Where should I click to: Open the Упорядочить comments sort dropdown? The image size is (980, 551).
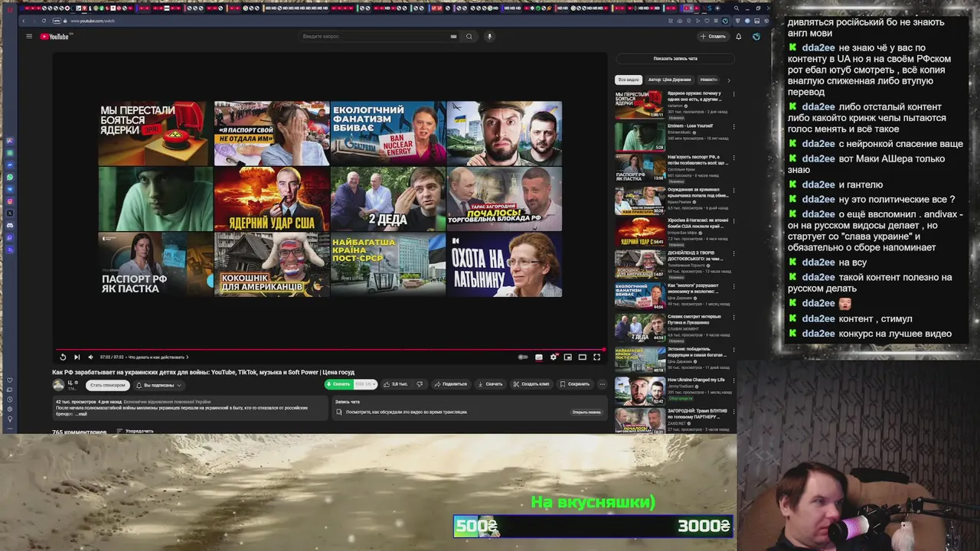[136, 432]
